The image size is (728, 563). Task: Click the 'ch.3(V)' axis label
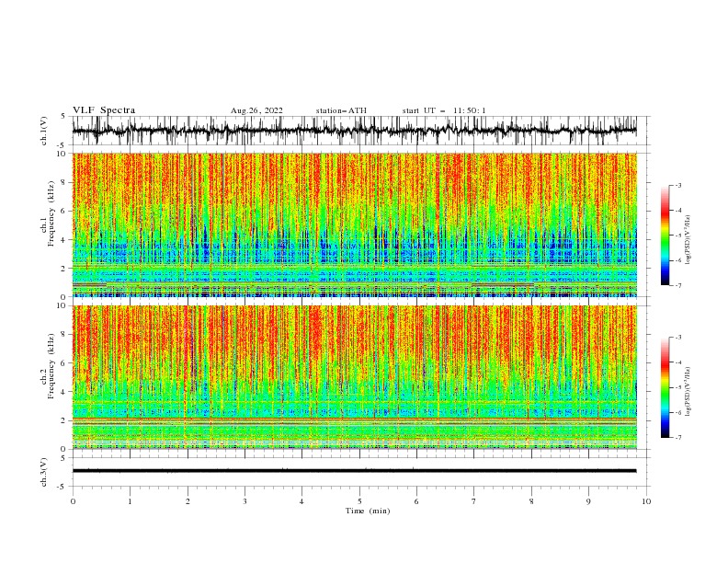(x=44, y=472)
